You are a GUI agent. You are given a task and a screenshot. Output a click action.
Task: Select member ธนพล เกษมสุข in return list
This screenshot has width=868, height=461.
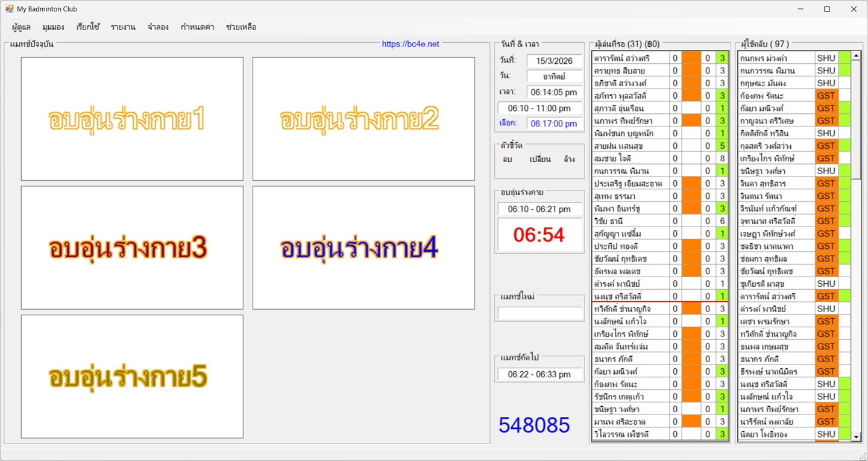(776, 347)
